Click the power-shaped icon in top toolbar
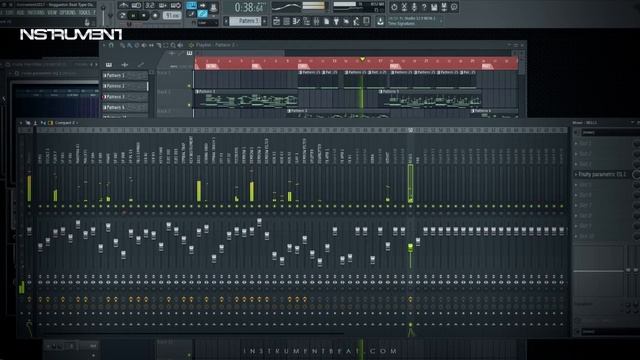 point(394,7)
